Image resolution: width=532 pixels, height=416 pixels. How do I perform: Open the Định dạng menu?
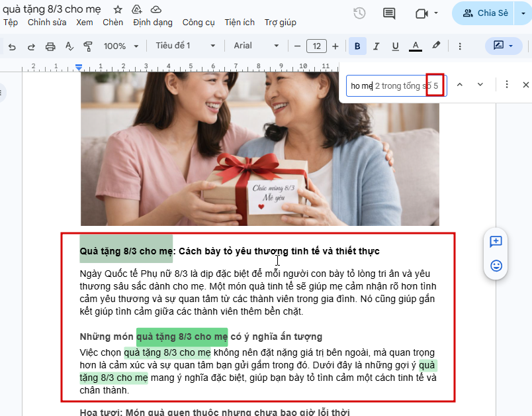(153, 23)
